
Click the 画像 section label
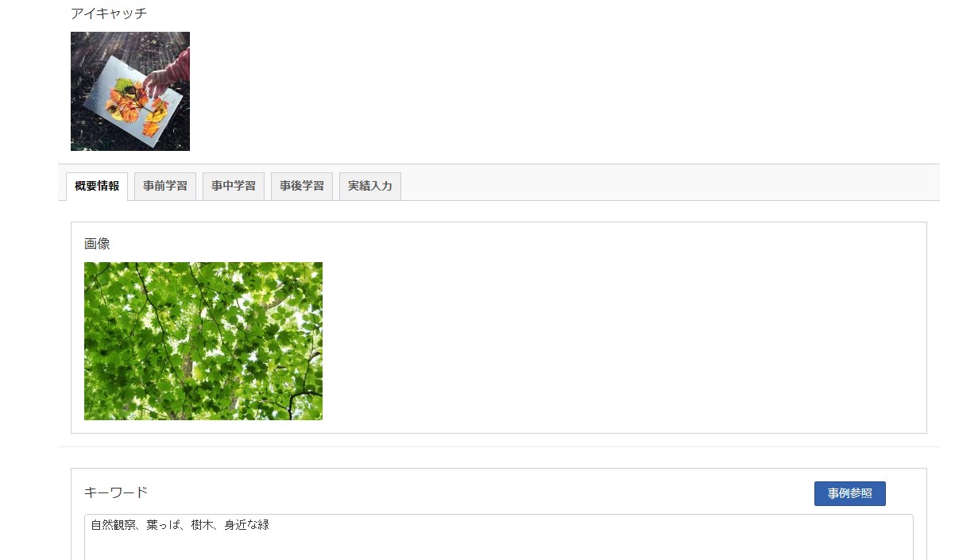97,244
